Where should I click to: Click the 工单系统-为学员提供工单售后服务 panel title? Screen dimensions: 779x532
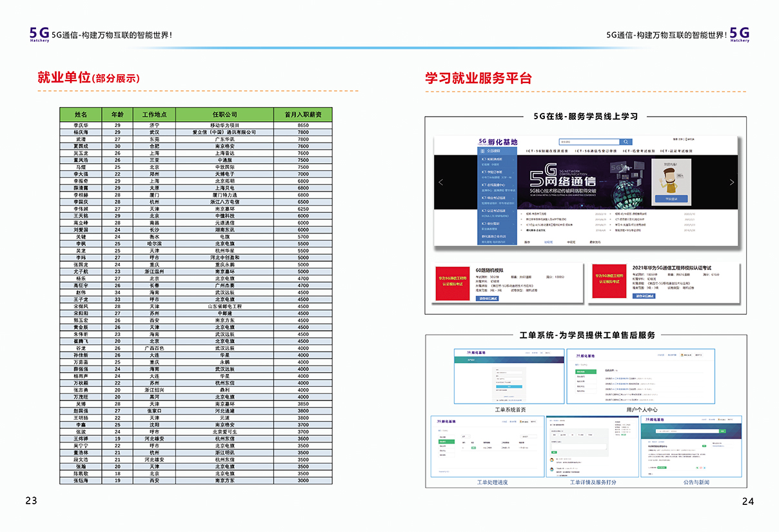tap(587, 335)
